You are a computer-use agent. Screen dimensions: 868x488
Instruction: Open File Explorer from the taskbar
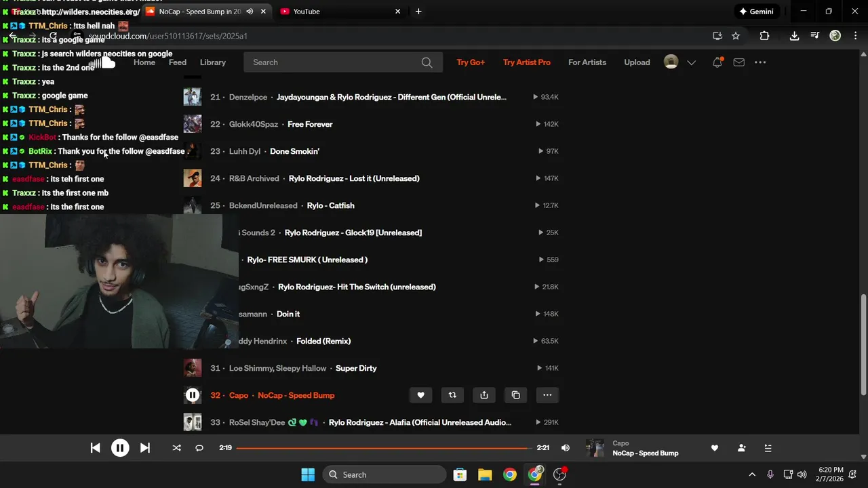(485, 474)
